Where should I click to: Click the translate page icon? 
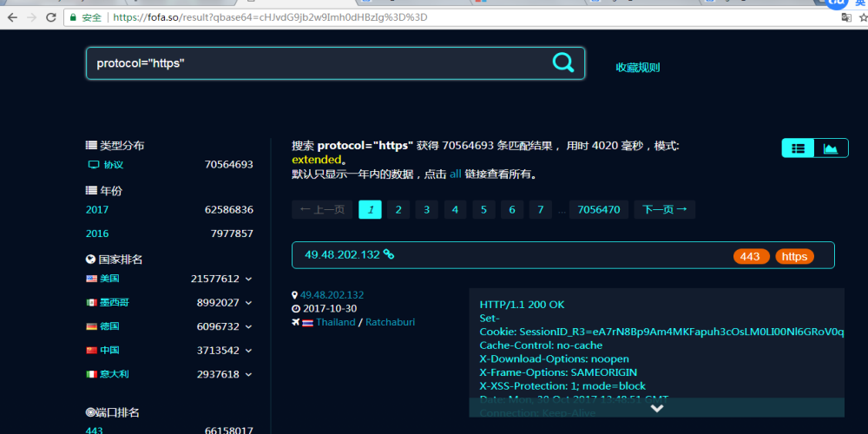(846, 17)
